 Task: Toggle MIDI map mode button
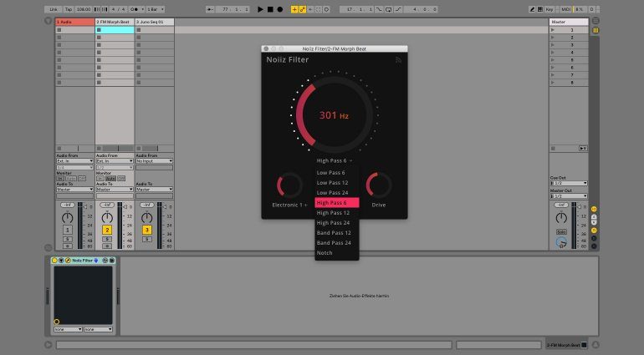pyautogui.click(x=565, y=9)
